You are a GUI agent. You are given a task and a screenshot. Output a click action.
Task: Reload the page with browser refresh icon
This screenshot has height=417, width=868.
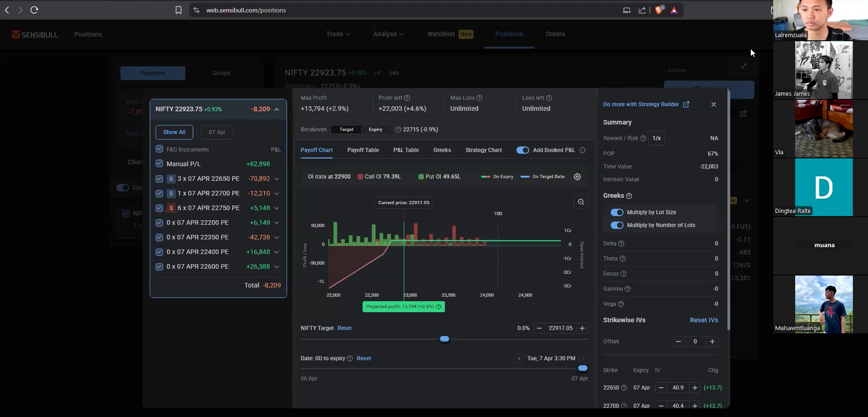pos(34,10)
